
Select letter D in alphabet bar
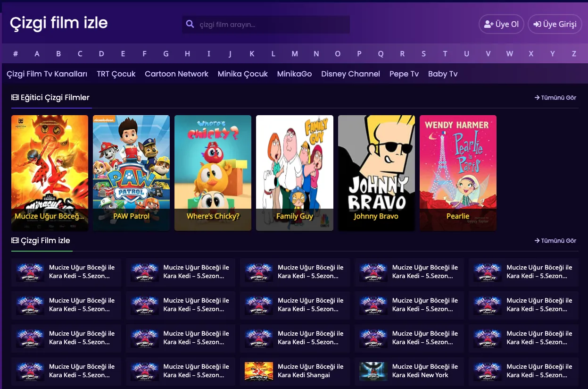[101, 54]
